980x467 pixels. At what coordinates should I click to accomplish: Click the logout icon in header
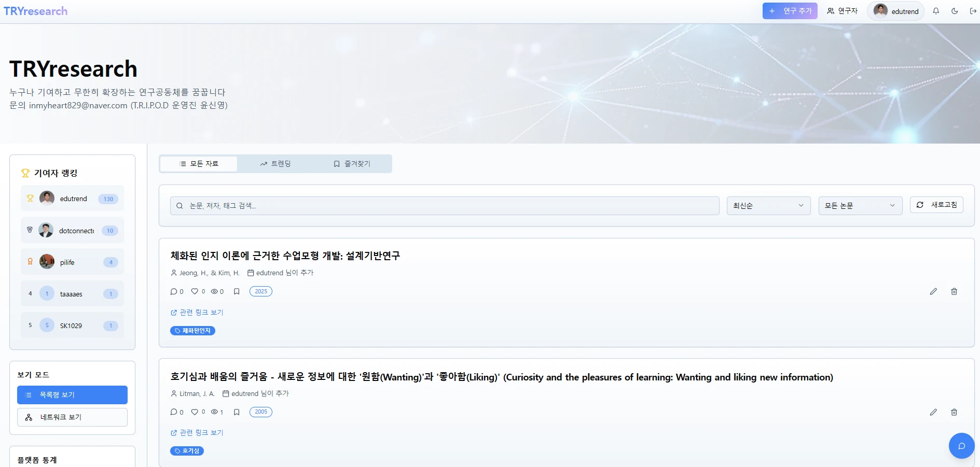pyautogui.click(x=973, y=11)
